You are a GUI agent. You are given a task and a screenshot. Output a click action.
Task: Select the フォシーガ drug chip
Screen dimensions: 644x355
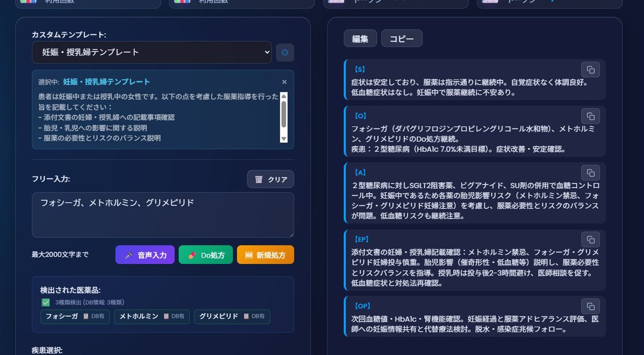pyautogui.click(x=76, y=316)
